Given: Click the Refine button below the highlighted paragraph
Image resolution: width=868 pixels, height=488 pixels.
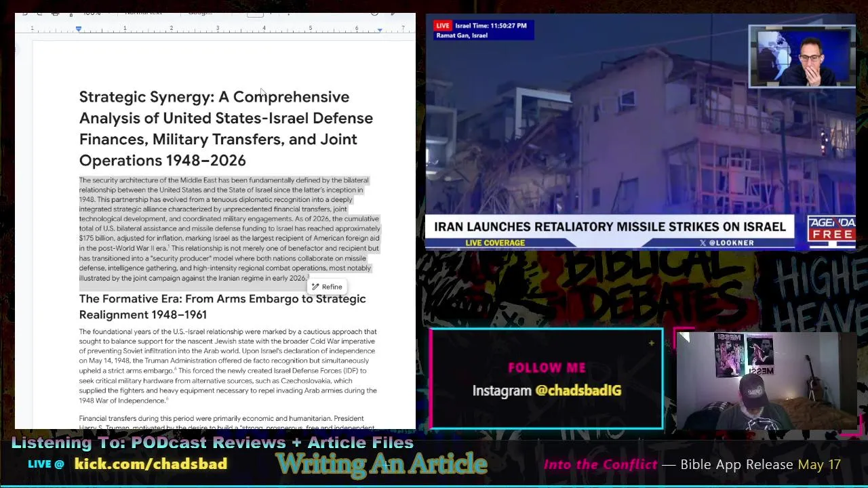Looking at the screenshot, I should [x=327, y=287].
